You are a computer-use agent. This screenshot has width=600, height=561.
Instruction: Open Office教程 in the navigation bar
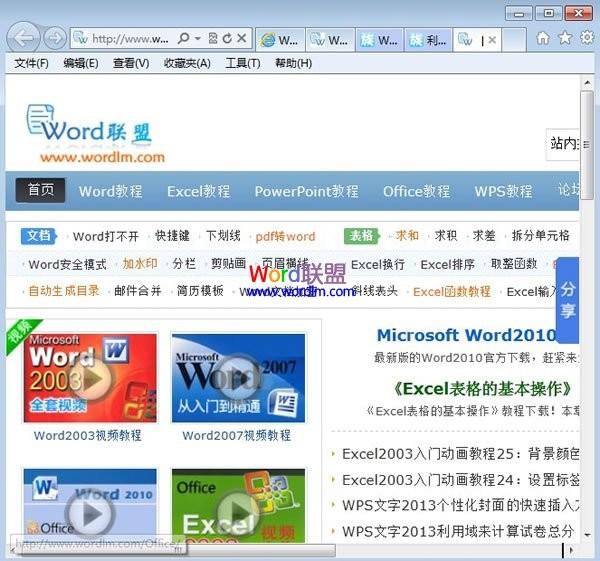point(416,191)
